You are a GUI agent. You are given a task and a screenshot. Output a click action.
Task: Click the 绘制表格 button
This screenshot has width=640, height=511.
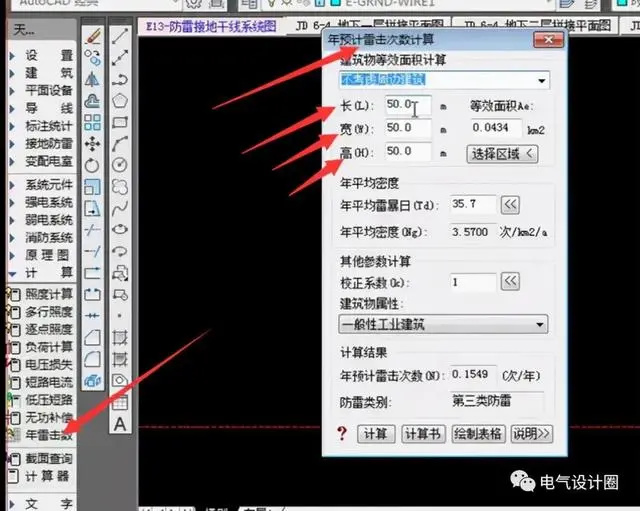pyautogui.click(x=480, y=434)
